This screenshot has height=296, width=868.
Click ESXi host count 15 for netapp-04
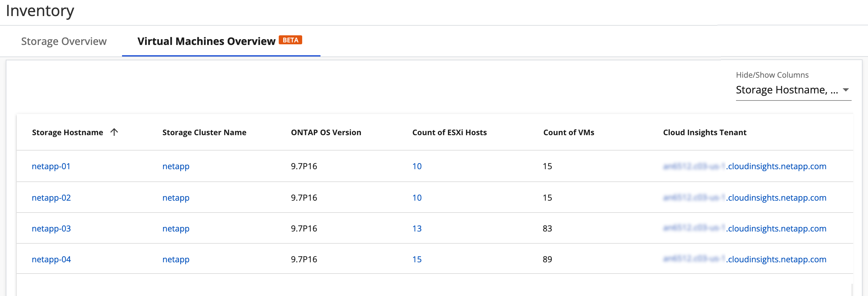pos(417,259)
